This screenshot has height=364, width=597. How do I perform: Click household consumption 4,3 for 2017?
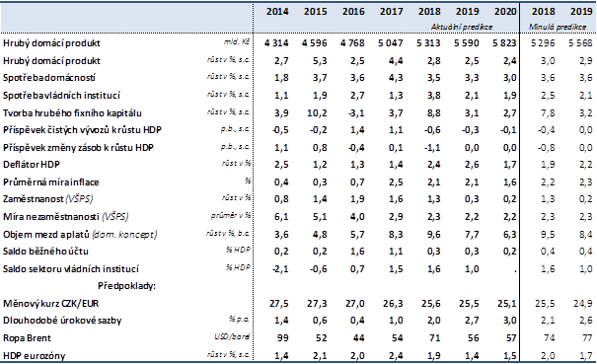point(396,78)
